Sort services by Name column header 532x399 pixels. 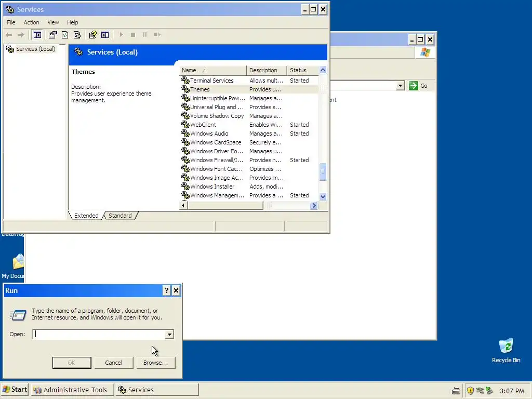coord(212,70)
